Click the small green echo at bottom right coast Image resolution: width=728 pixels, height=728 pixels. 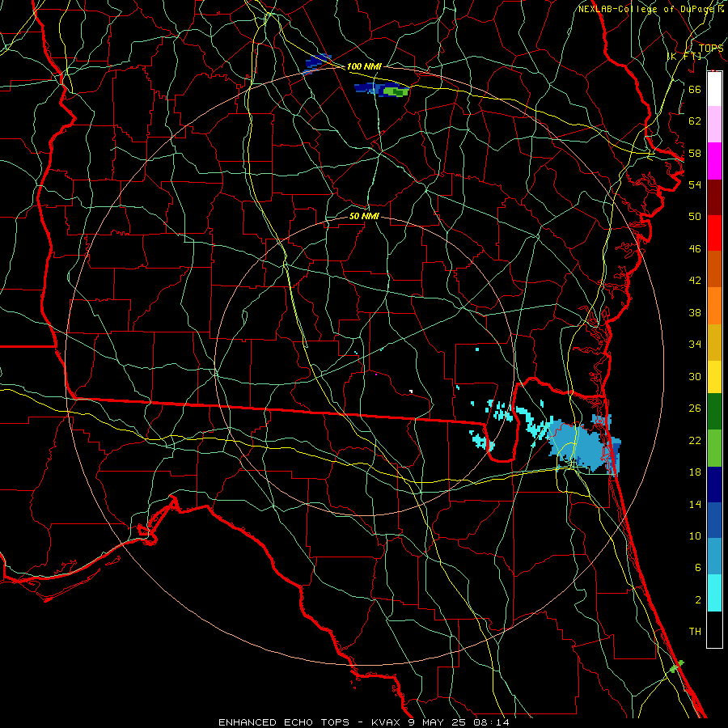(x=676, y=667)
